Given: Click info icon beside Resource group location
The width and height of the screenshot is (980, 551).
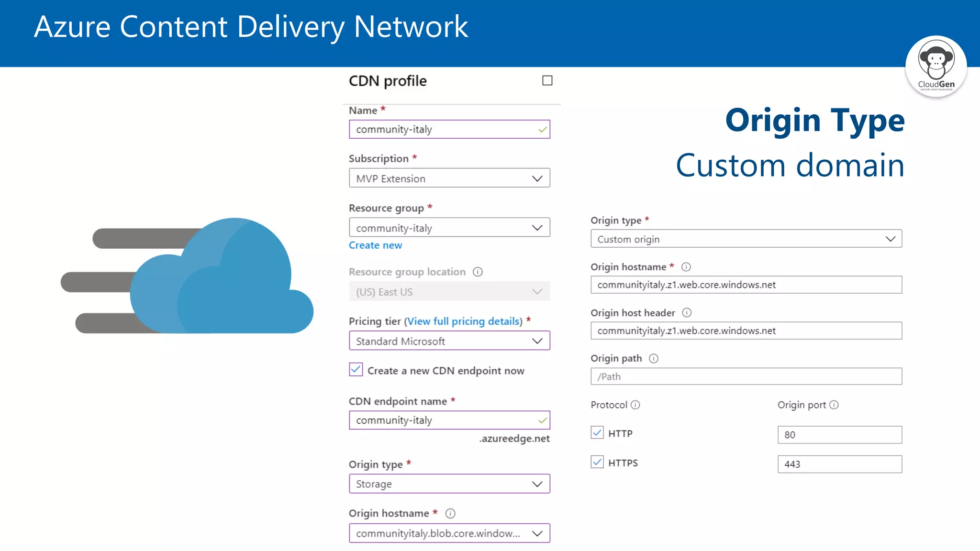Looking at the screenshot, I should pos(478,272).
